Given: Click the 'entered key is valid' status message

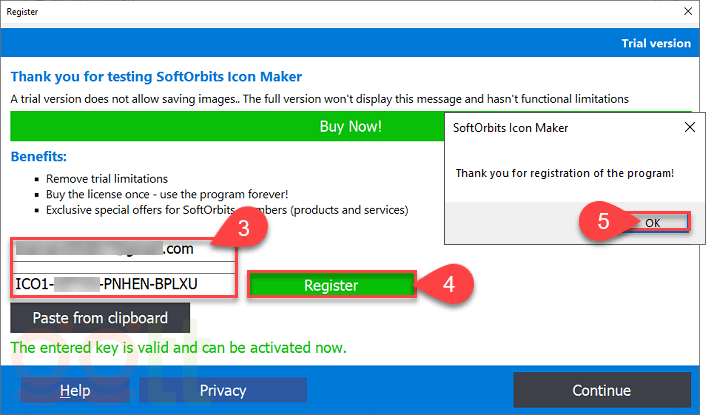Looking at the screenshot, I should pyautogui.click(x=178, y=348).
